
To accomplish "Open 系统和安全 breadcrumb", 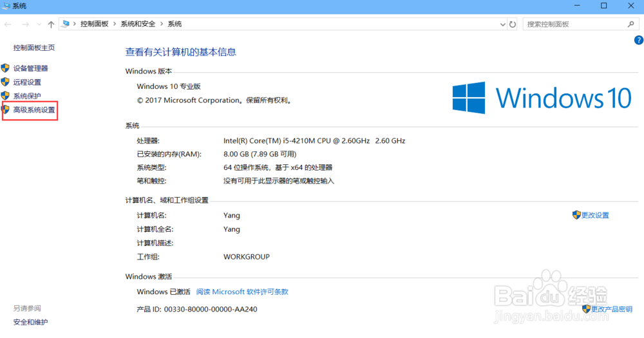I will [138, 24].
